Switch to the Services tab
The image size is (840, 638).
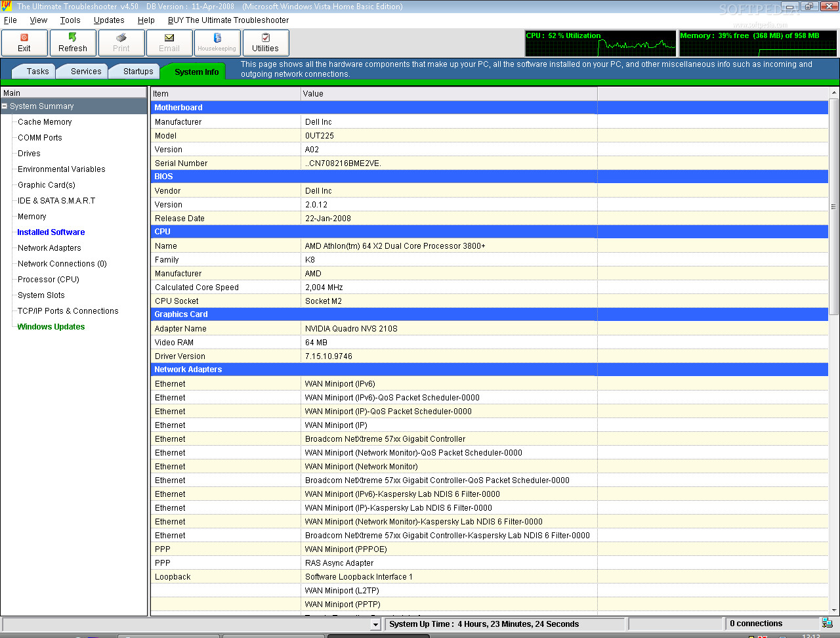86,72
